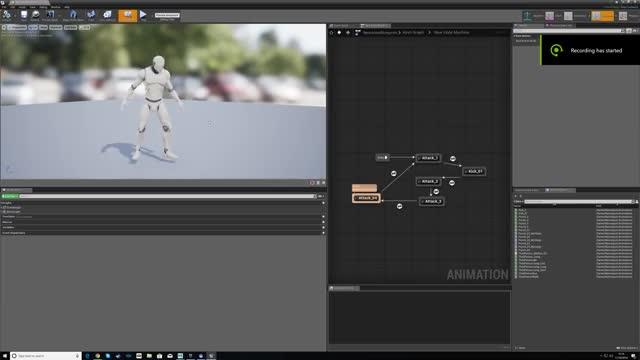Click record icon below the viewport
The image size is (640, 360).
[x=312, y=183]
